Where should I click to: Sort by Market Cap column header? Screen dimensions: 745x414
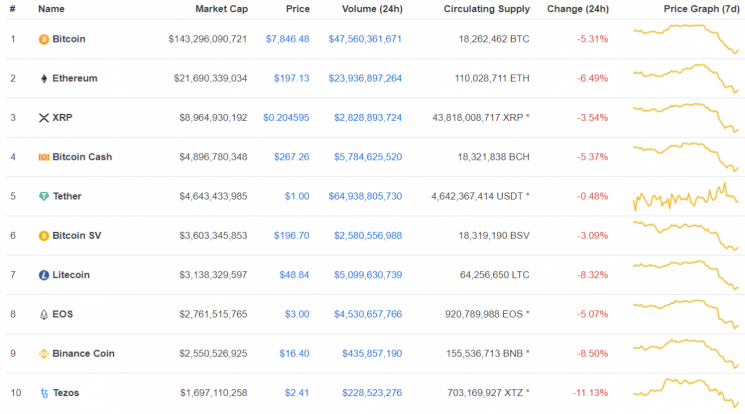pyautogui.click(x=221, y=9)
